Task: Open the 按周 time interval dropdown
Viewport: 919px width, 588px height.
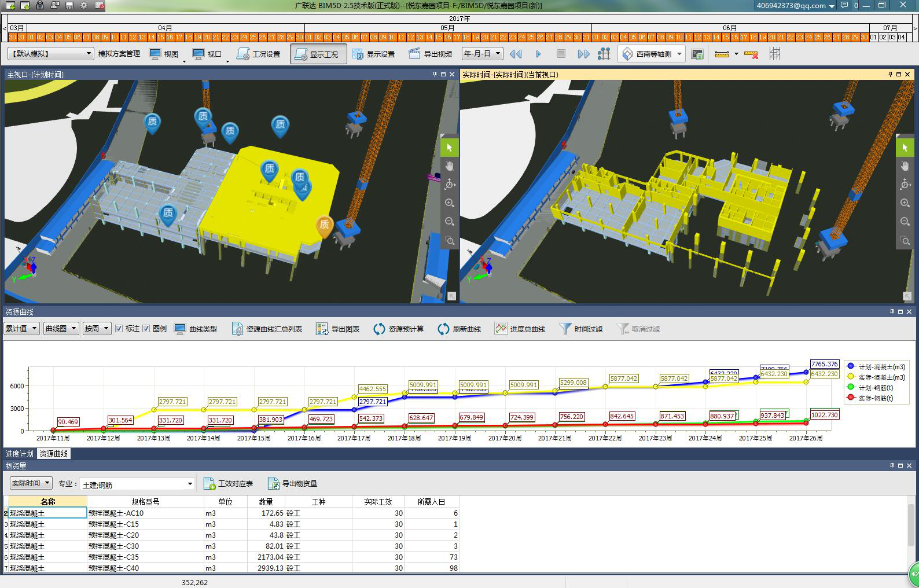Action: click(x=97, y=329)
